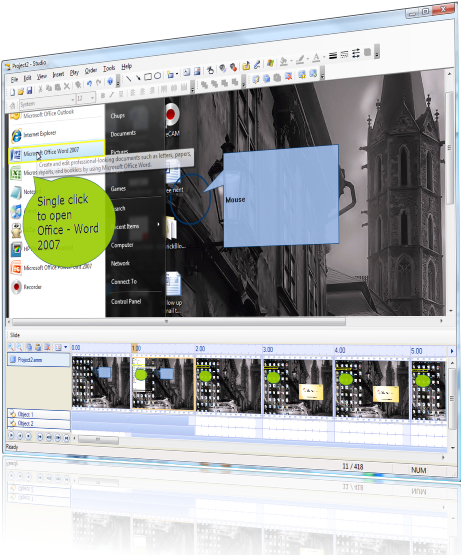Click the dashed line style icon

(x=344, y=54)
